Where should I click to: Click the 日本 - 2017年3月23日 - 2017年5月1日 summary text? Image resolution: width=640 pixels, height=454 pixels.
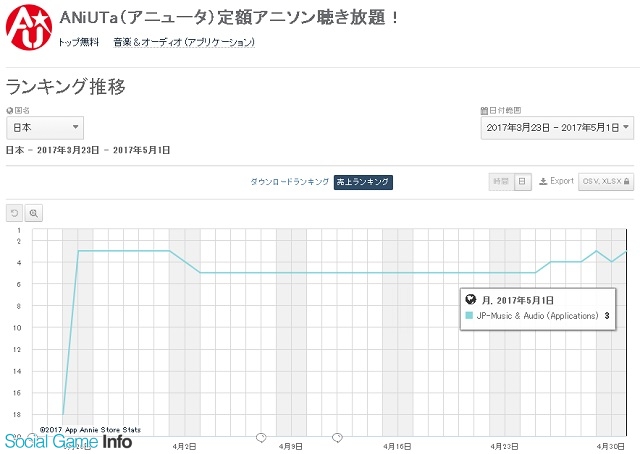(88, 150)
